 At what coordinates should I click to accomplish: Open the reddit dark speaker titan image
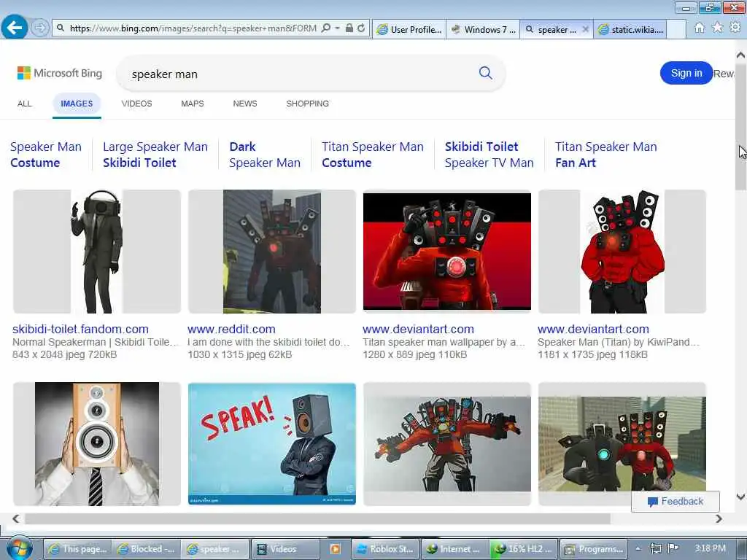[x=271, y=252]
